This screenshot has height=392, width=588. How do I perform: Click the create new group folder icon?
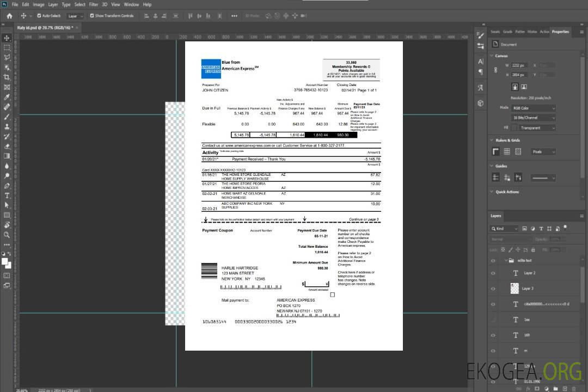pos(555,389)
